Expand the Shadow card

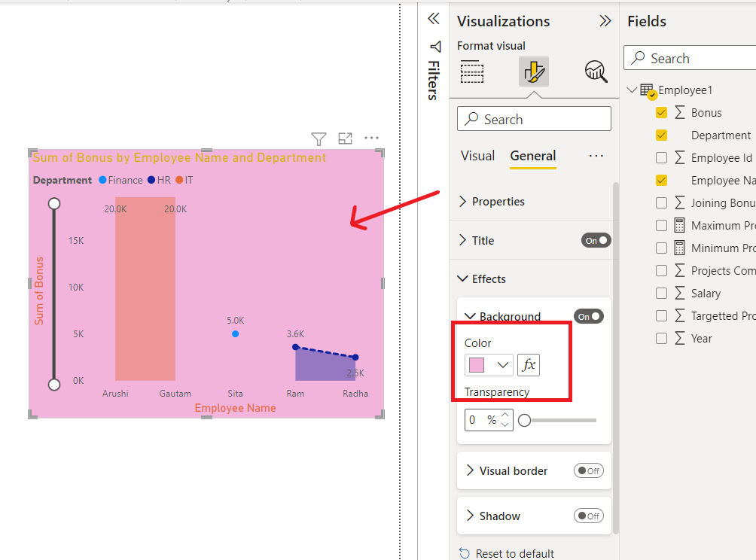click(470, 516)
